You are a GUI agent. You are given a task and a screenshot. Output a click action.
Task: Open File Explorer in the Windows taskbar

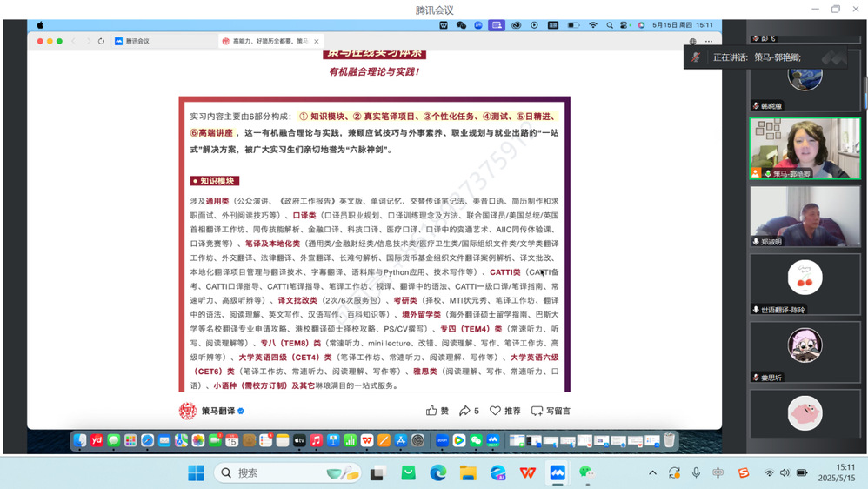point(468,473)
